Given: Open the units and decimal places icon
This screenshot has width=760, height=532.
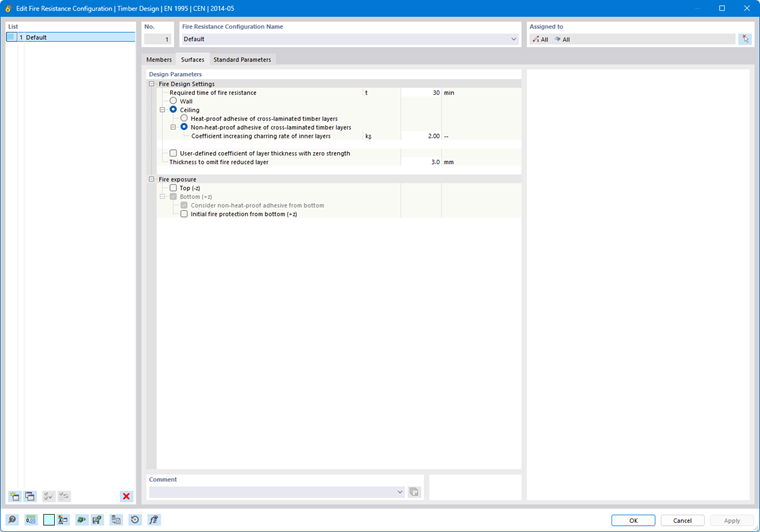Looking at the screenshot, I should [31, 520].
